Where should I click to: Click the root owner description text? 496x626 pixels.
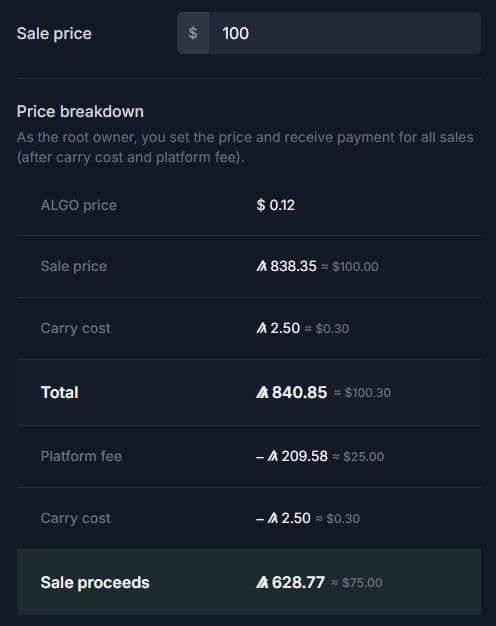(x=245, y=147)
